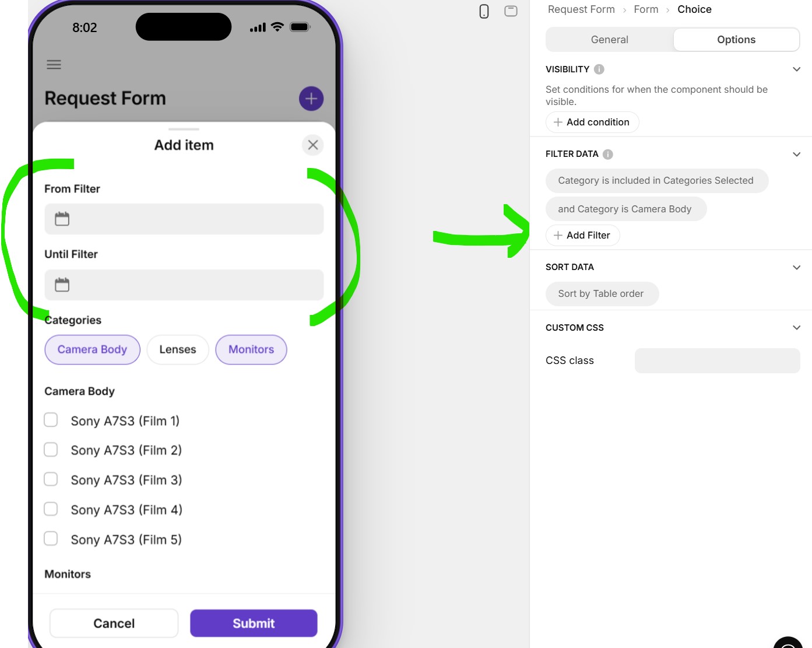
Task: Check Sony A7S3 (Film 5)
Action: point(51,538)
